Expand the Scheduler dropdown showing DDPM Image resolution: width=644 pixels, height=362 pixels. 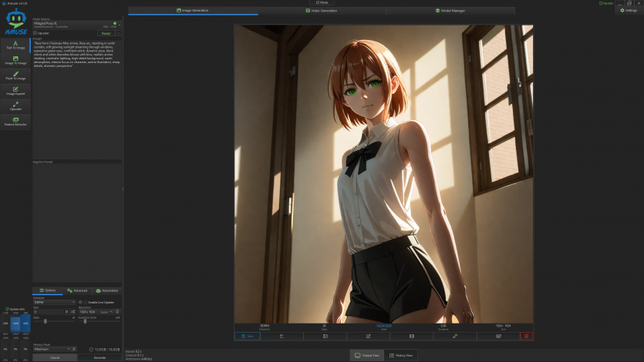(x=54, y=302)
